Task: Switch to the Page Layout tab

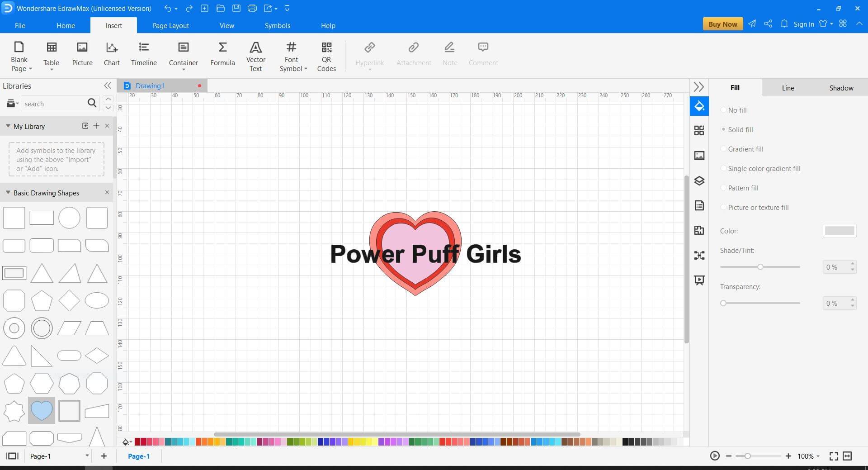Action: [170, 25]
